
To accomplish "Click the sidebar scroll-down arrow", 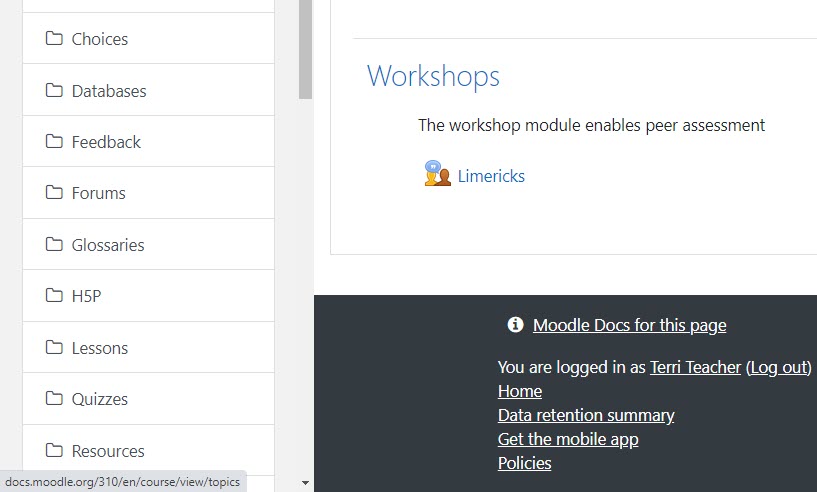I will click(305, 483).
